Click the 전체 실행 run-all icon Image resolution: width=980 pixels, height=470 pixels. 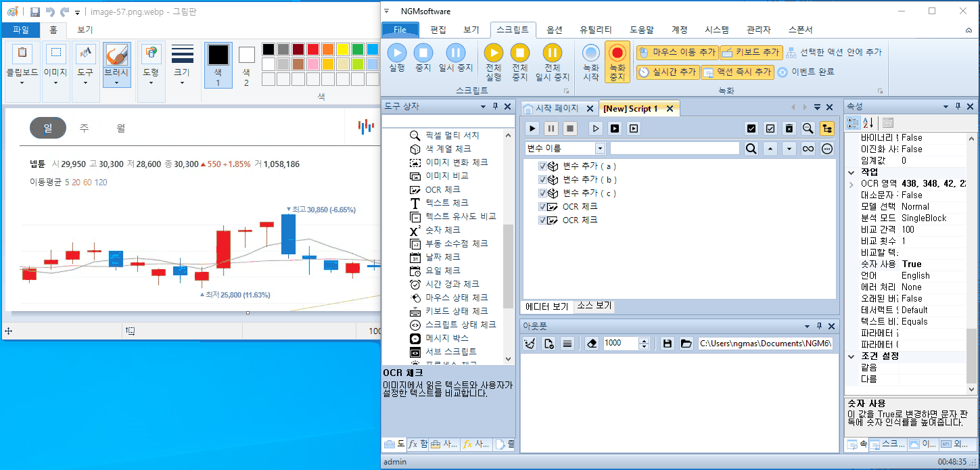494,53
